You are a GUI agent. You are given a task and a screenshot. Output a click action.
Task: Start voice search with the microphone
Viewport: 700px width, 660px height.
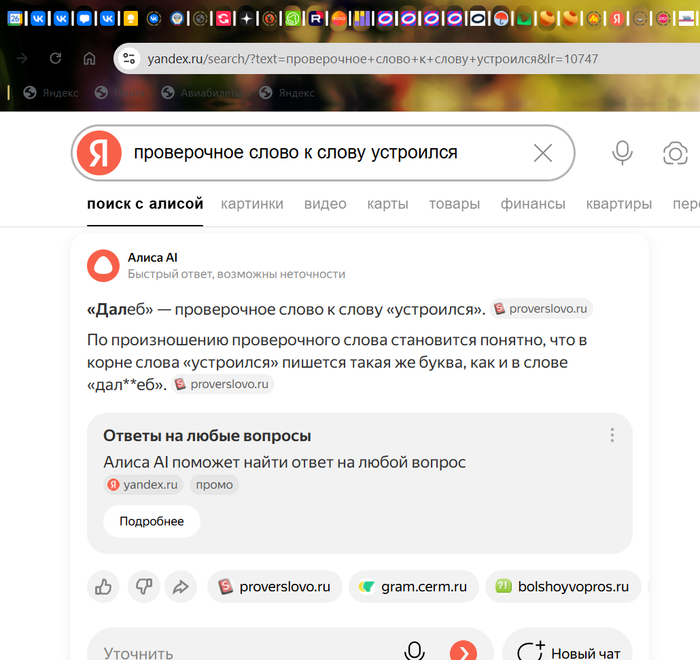click(622, 153)
